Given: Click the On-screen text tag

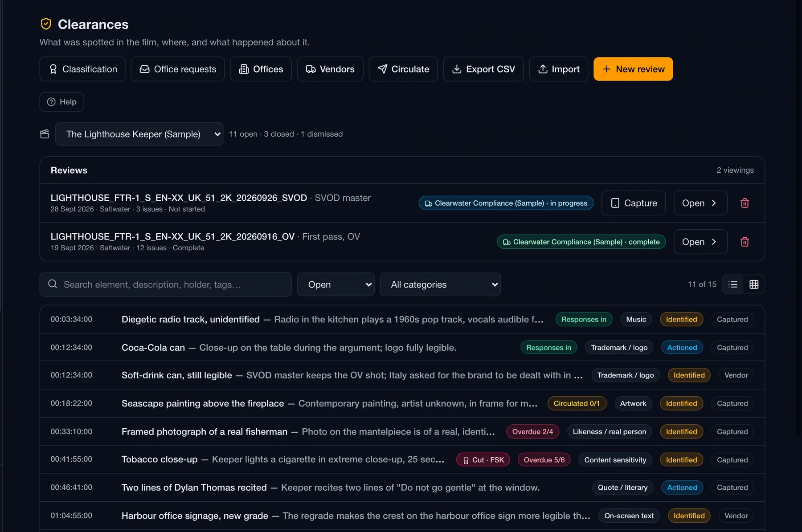Looking at the screenshot, I should [x=629, y=516].
